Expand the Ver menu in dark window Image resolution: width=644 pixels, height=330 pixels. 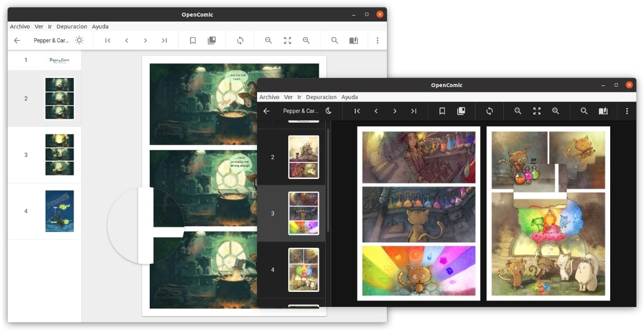pos(288,97)
